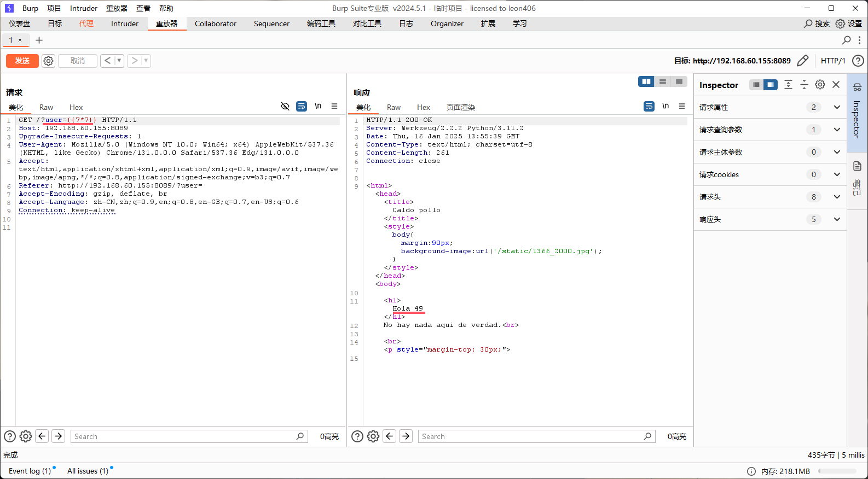The height and width of the screenshot is (479, 868).
Task: Open the Event log link
Action: pyautogui.click(x=30, y=471)
